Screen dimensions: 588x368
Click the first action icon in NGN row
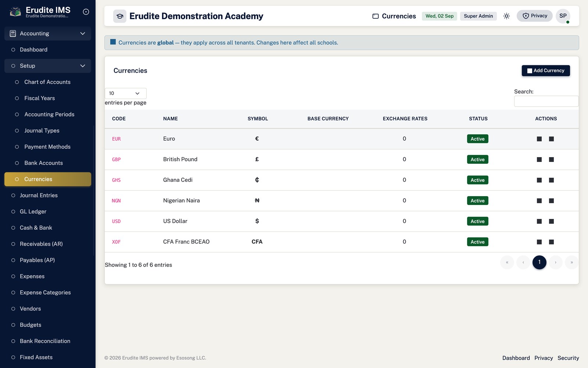(539, 201)
